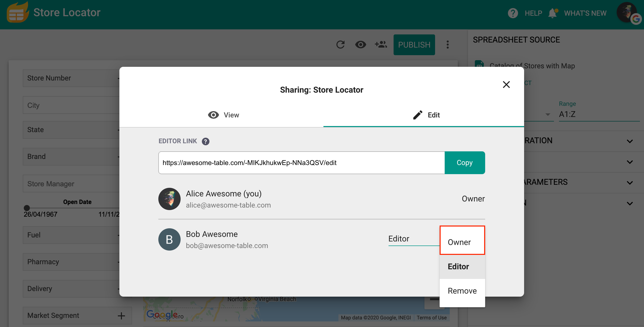644x327 pixels.
Task: Click the pencil icon on Edit tab
Action: point(418,115)
